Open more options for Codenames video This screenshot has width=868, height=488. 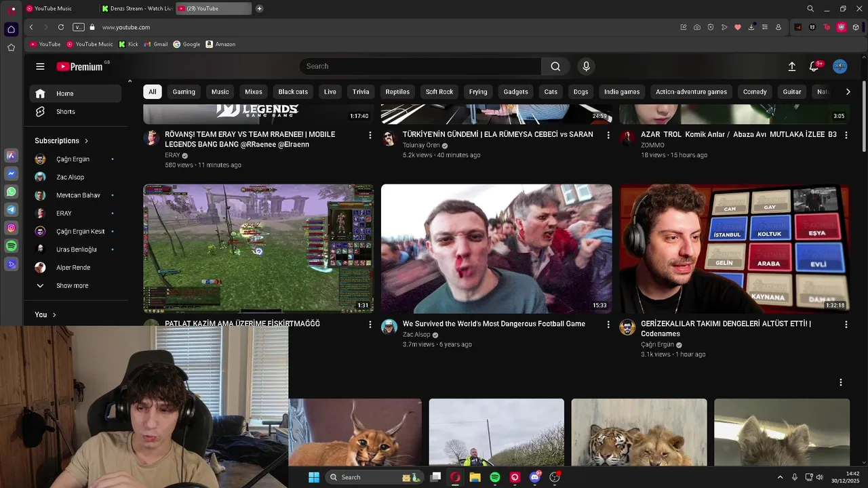tap(846, 325)
